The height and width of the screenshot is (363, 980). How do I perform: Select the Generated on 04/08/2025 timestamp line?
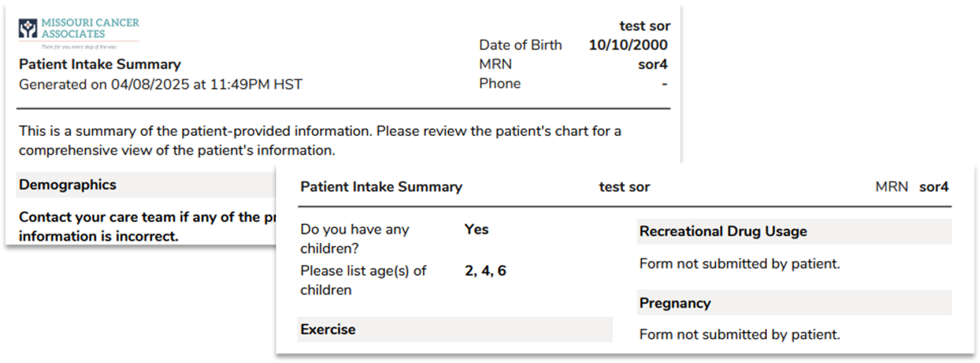160,84
